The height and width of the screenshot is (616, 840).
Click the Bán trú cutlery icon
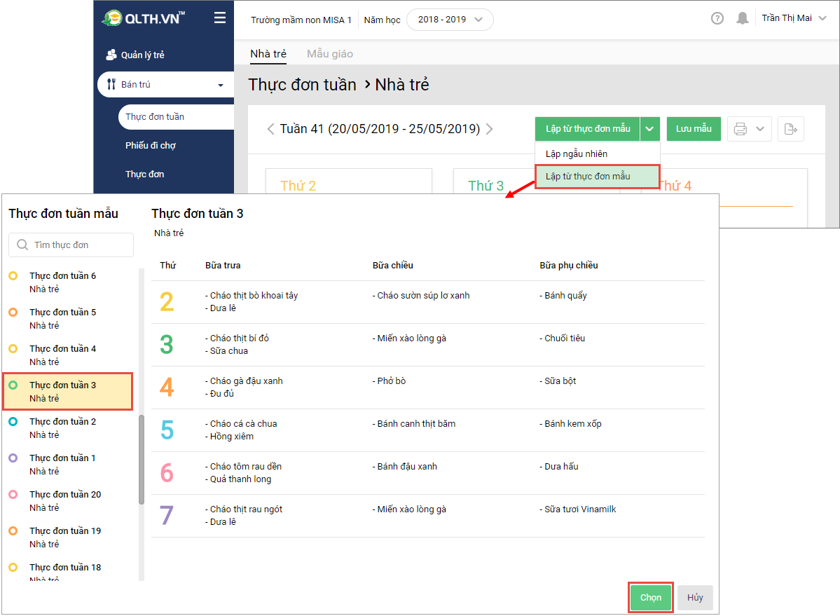click(x=111, y=84)
